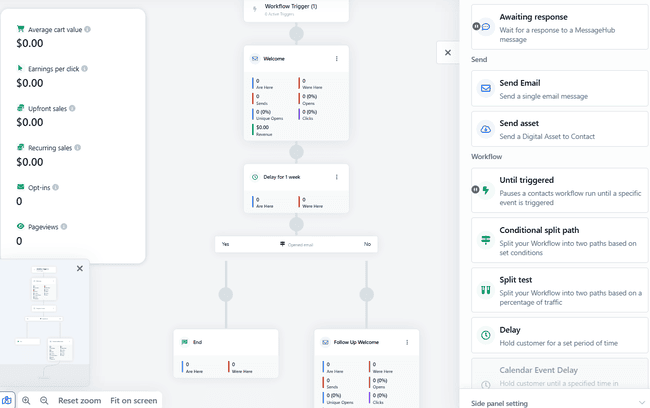This screenshot has height=408, width=650.
Task: Click info icon next to Average cart value
Action: coord(88,29)
